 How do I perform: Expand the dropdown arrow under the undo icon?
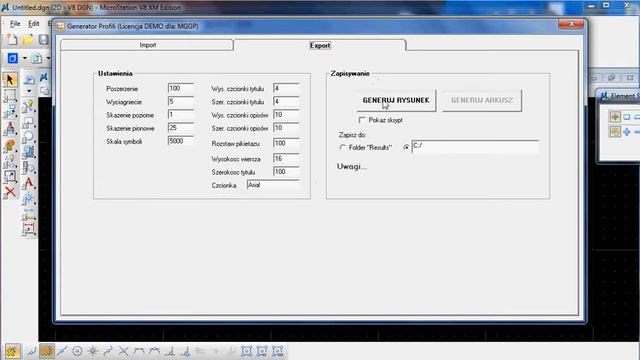[x=29, y=91]
